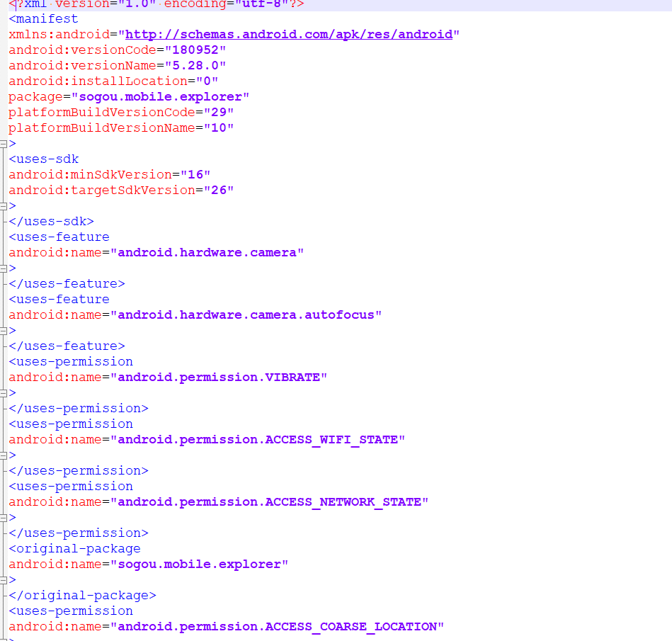Image resolution: width=672 pixels, height=641 pixels.
Task: Click the targetSdkVersion value 26
Action: coord(221,190)
